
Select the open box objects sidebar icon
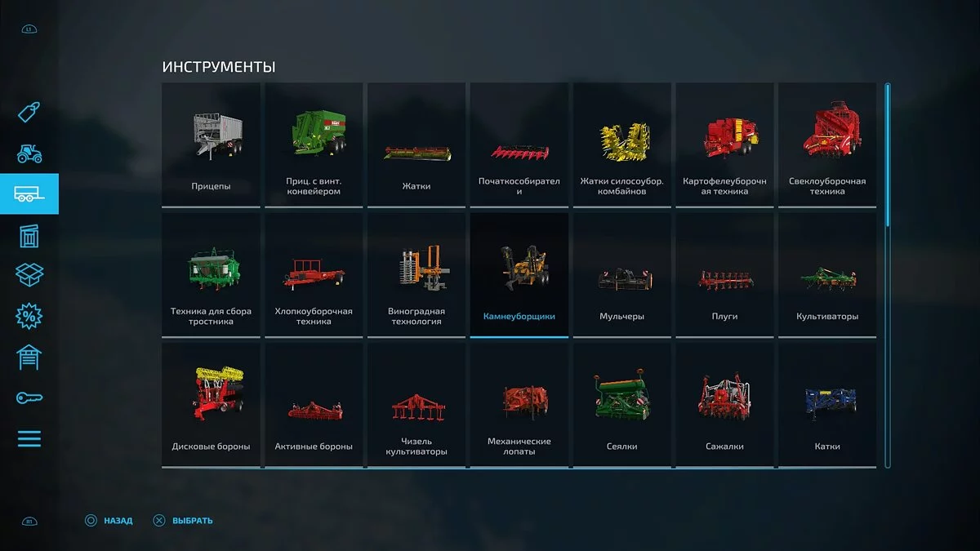tap(29, 275)
